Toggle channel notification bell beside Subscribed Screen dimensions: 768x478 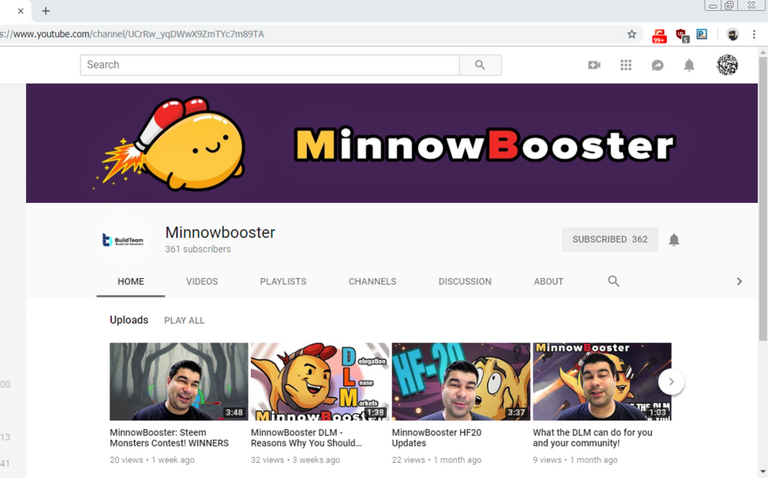point(674,239)
